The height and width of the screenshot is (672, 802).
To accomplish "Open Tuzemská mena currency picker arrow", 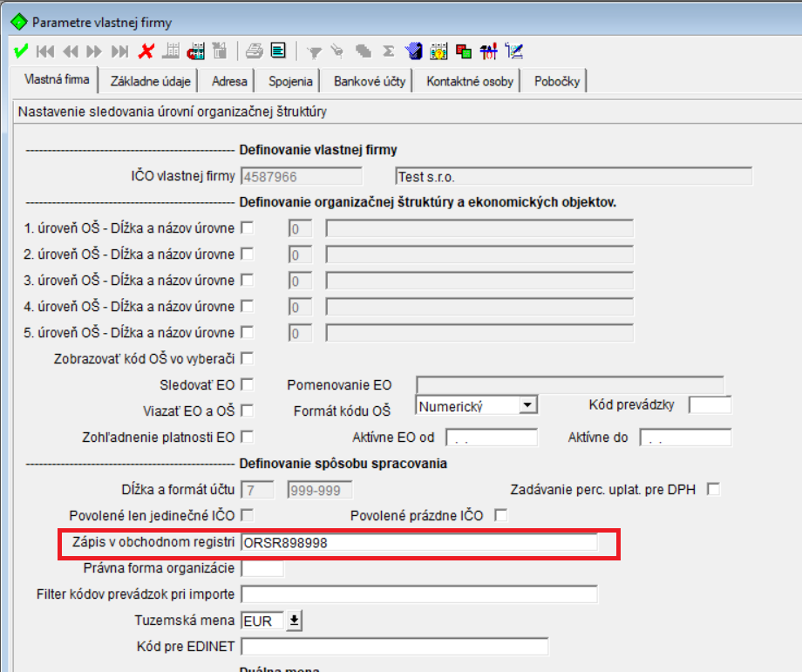I will [294, 621].
